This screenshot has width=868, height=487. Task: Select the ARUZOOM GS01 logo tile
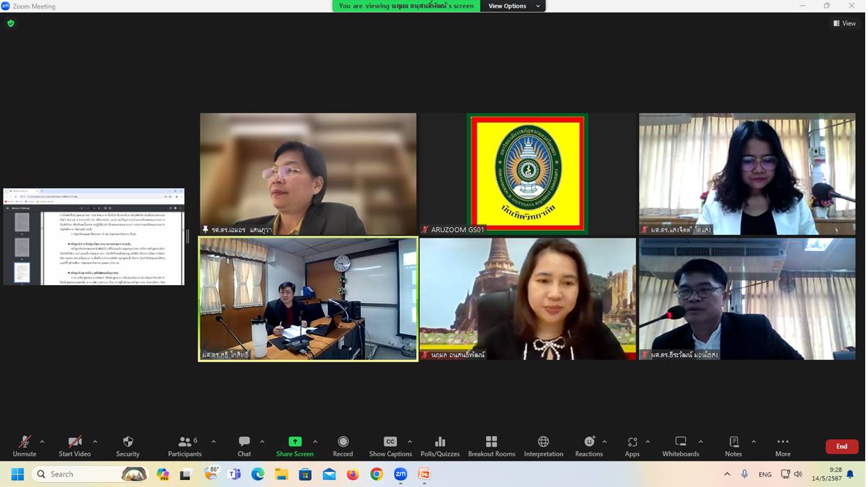pyautogui.click(x=528, y=173)
